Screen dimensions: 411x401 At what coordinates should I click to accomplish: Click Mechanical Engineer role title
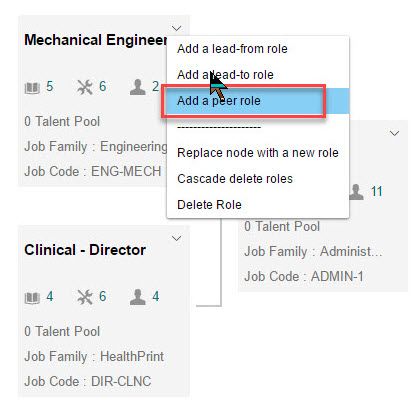click(x=96, y=40)
